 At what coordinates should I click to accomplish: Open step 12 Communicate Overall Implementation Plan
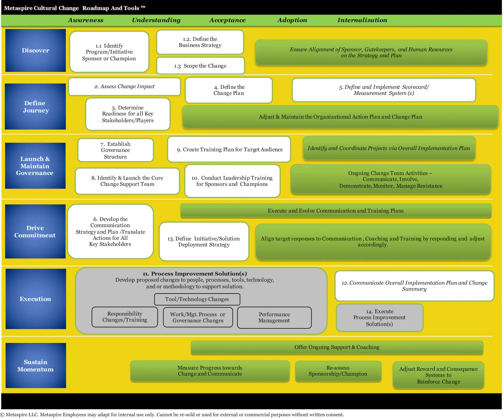coord(414,286)
